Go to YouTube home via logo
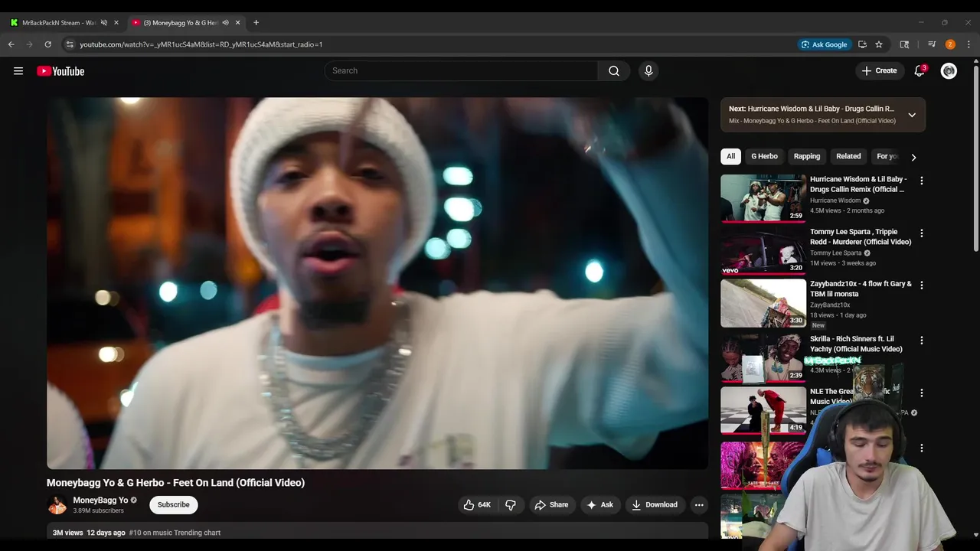Viewport: 980px width, 551px height. (x=60, y=71)
